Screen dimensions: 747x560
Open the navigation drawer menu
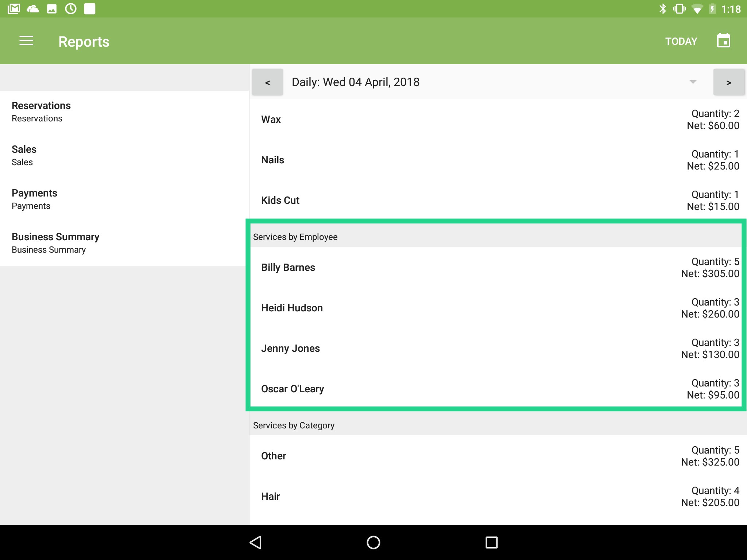tap(26, 41)
